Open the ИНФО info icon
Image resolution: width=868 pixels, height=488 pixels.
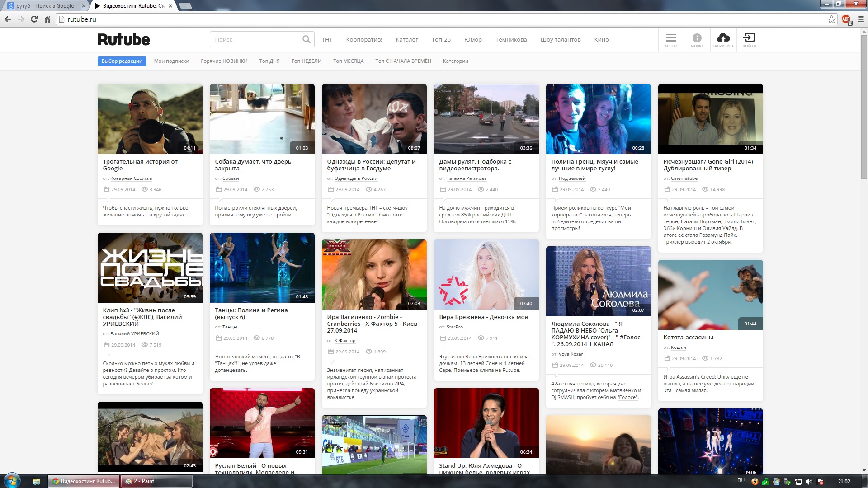(697, 40)
